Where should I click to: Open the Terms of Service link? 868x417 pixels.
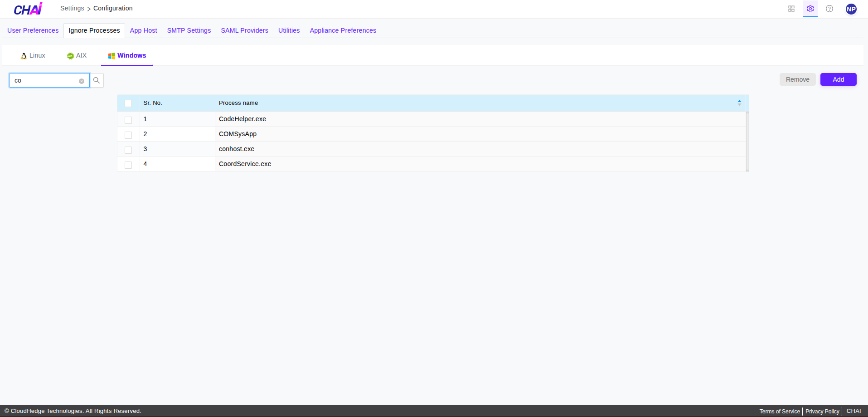click(779, 411)
